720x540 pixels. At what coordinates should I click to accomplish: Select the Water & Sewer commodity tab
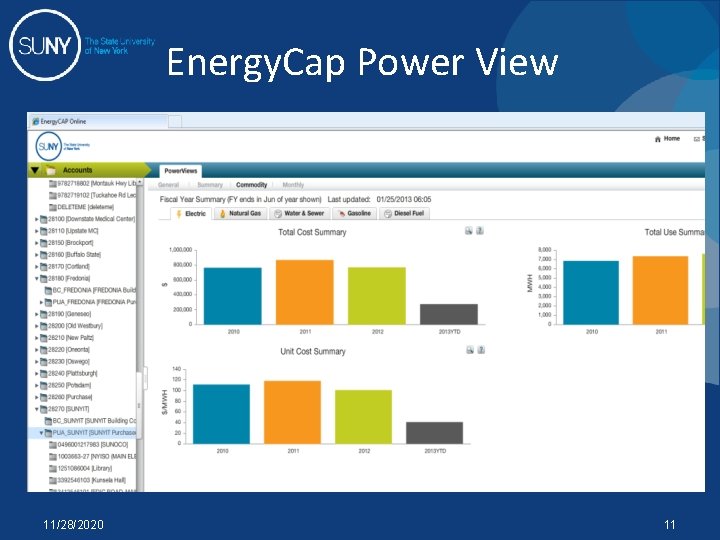tap(299, 214)
